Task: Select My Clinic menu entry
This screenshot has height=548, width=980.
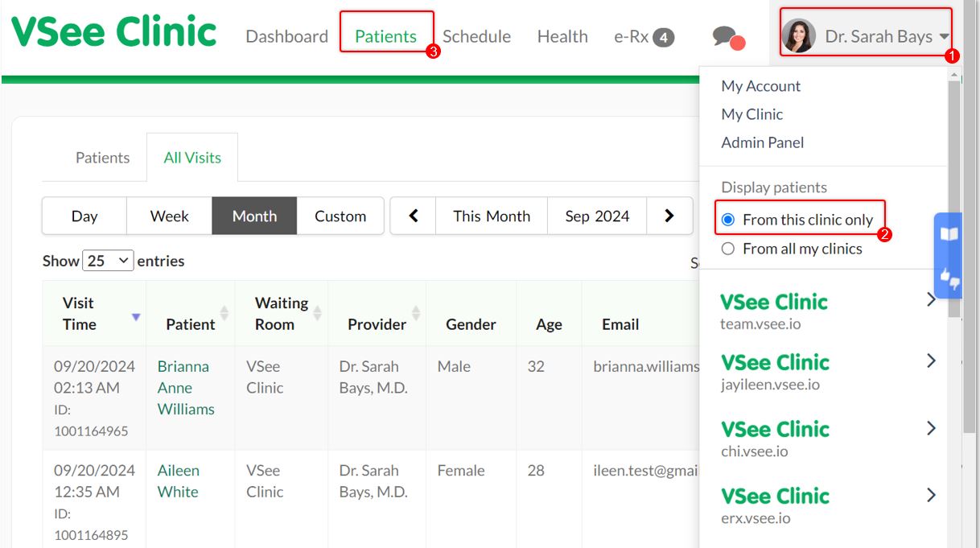Action: tap(752, 114)
